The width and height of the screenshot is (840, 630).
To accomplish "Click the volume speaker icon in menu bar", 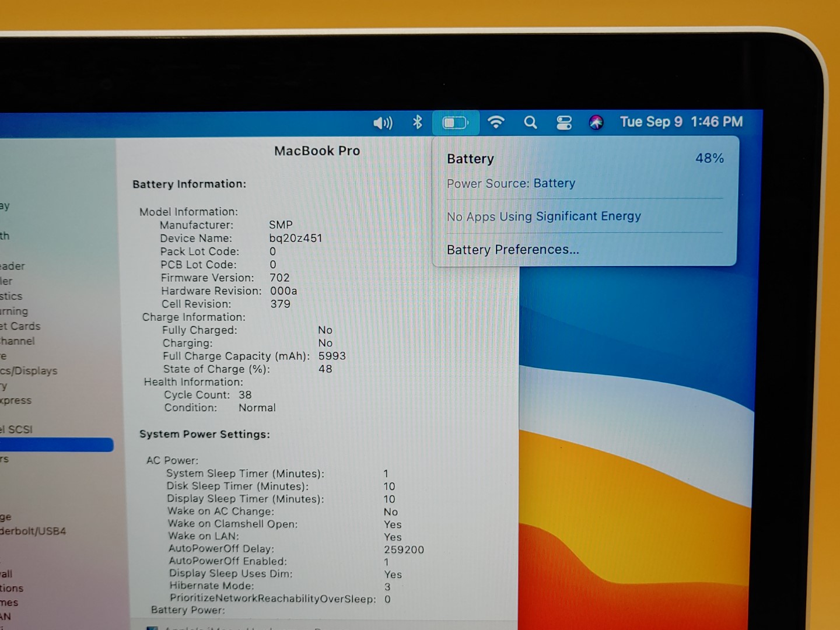I will 383,123.
